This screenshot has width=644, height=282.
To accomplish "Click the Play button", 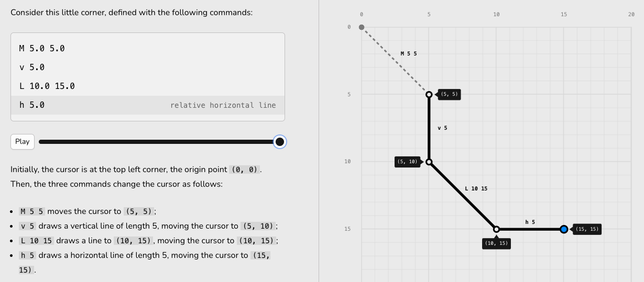I will 23,142.
